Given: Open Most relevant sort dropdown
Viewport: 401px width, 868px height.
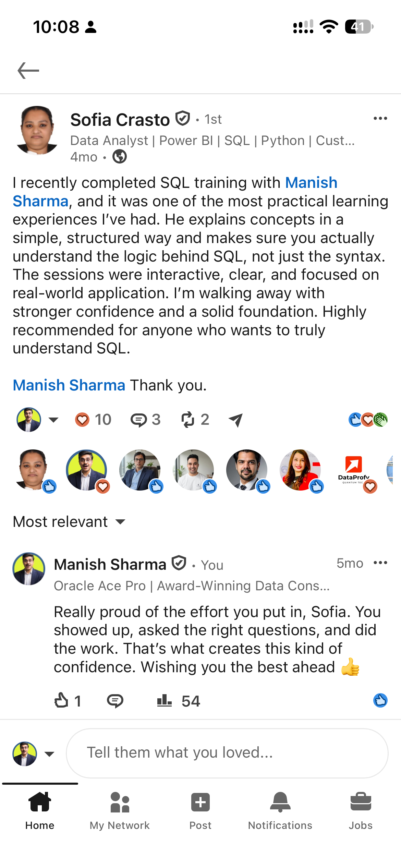Looking at the screenshot, I should [x=69, y=522].
